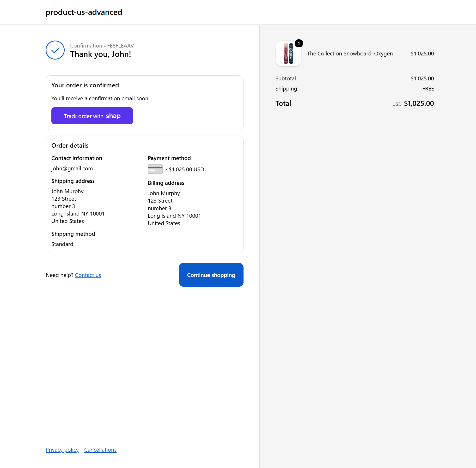Track order with Shop button
The height and width of the screenshot is (468, 476).
pyautogui.click(x=92, y=116)
